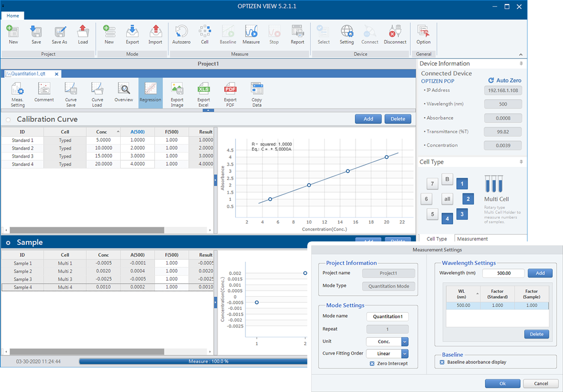Viewport: 563px width, 392px height.
Task: Focus the Wavelength (nm) input field
Action: tap(503, 273)
